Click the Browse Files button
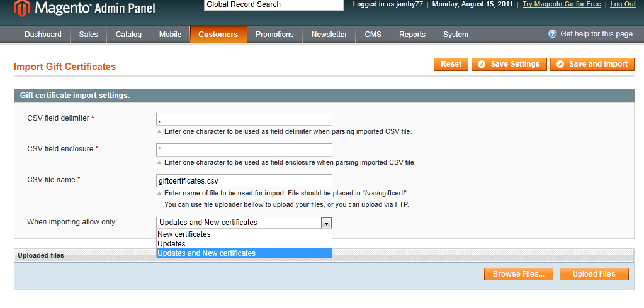 [x=518, y=274]
